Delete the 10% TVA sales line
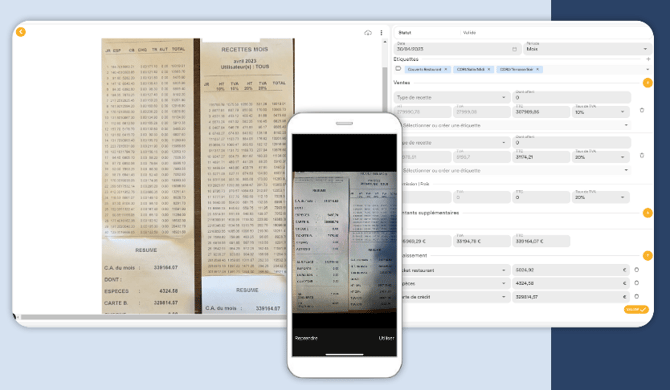 pyautogui.click(x=641, y=110)
